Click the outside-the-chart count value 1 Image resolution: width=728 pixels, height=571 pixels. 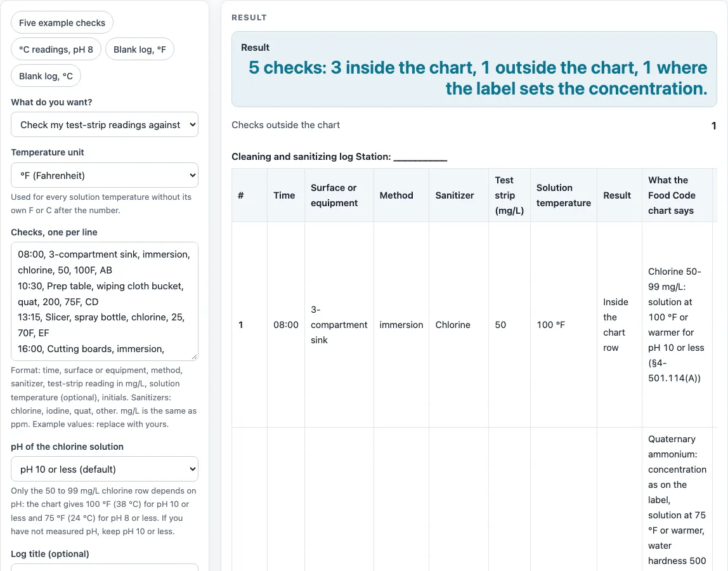pyautogui.click(x=713, y=126)
